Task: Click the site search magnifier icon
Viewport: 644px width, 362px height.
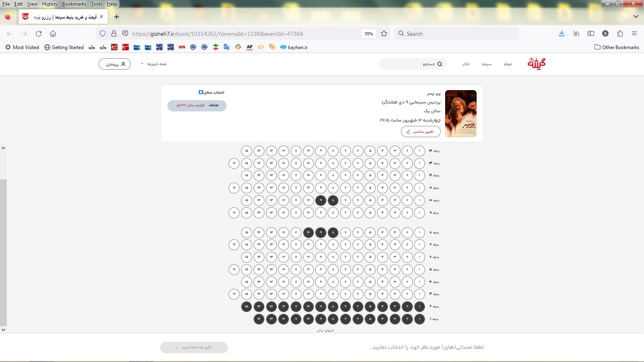Action: (x=440, y=64)
